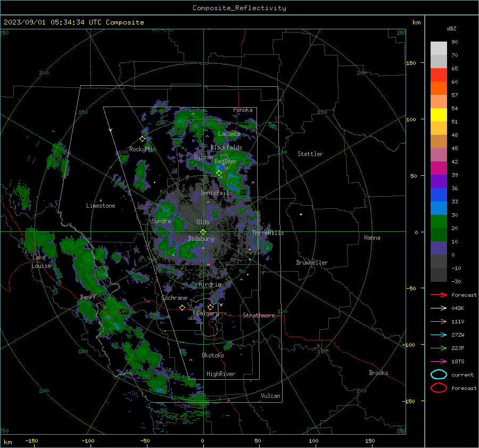Click the 04DK legend label

[x=458, y=308]
